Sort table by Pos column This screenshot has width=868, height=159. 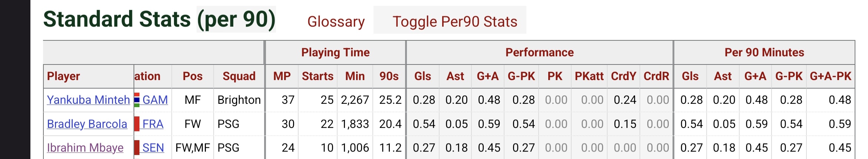click(193, 76)
